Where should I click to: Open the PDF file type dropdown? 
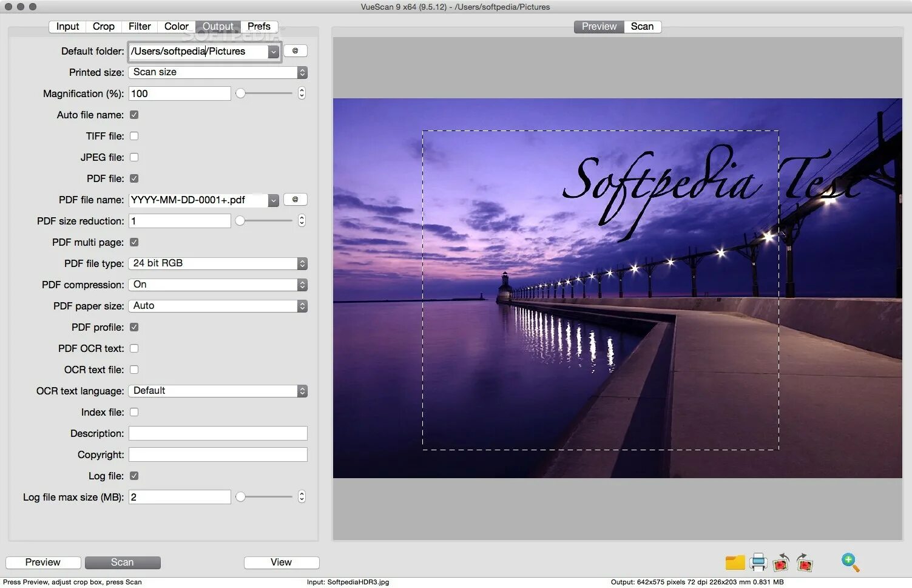tap(218, 263)
